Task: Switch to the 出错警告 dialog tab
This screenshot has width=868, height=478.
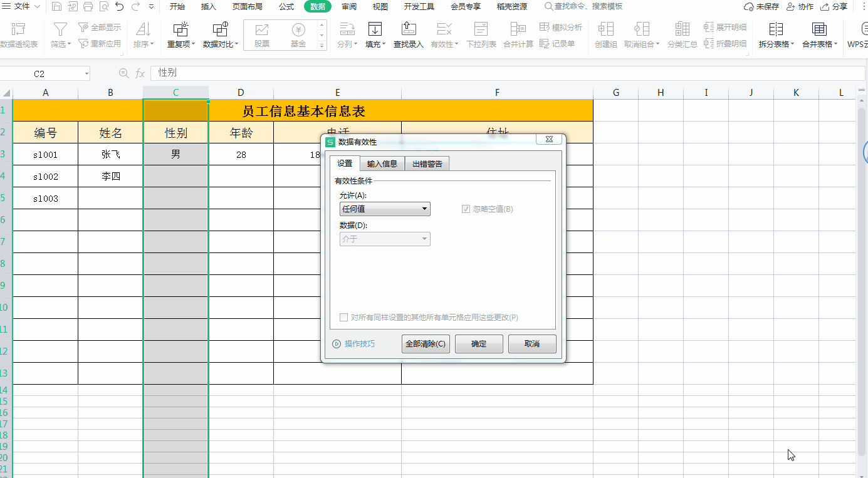Action: click(427, 164)
